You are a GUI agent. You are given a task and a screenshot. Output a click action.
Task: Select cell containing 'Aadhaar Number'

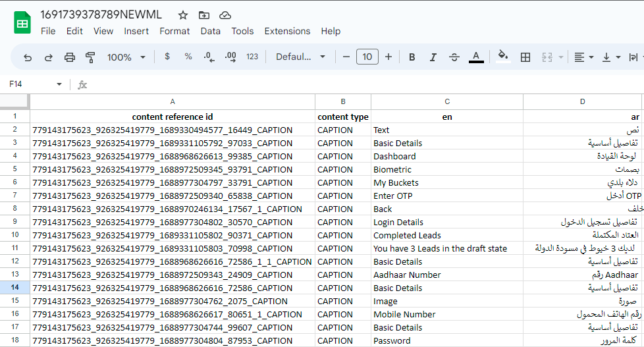[x=447, y=275]
